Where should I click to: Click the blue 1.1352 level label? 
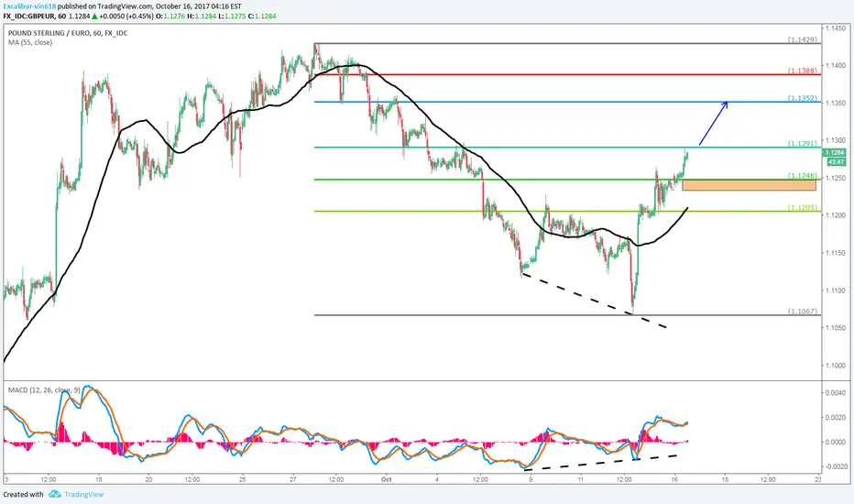tap(803, 99)
